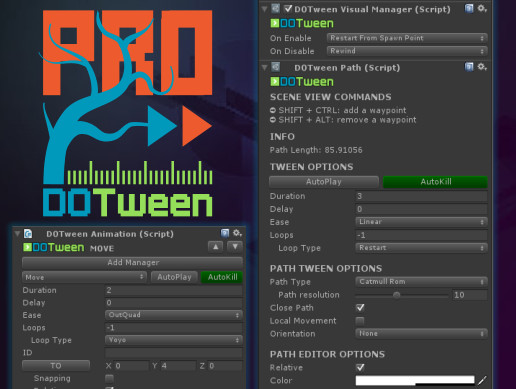Open help icon for DOTween Visual Manager
The width and height of the screenshot is (516, 389).
coord(469,8)
